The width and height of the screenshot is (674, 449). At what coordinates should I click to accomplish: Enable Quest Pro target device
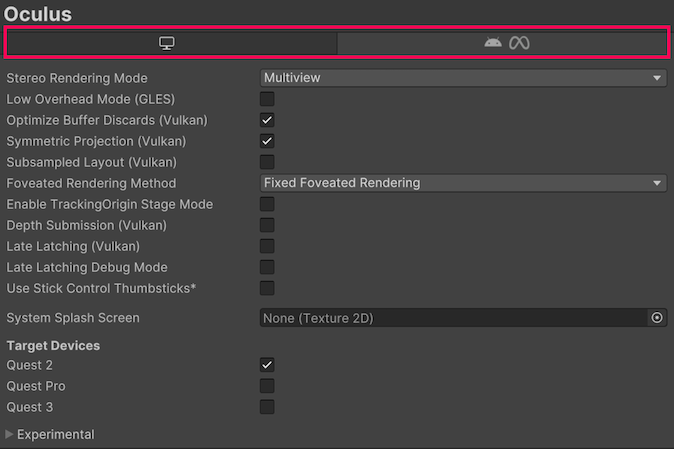(x=267, y=386)
